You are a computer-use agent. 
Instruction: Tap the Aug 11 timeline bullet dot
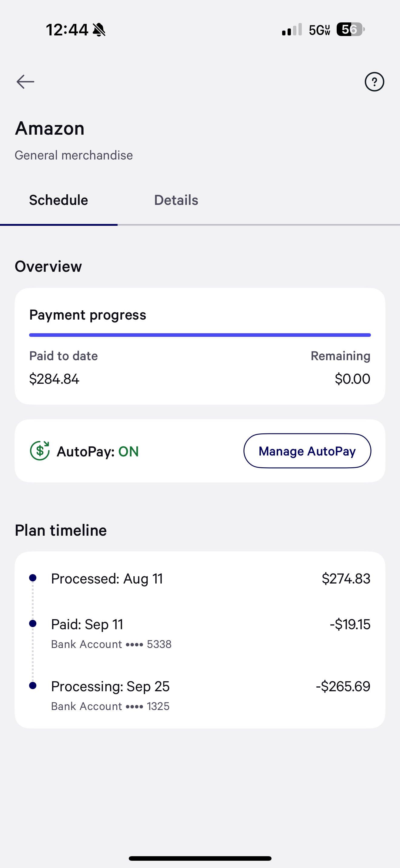coord(33,578)
